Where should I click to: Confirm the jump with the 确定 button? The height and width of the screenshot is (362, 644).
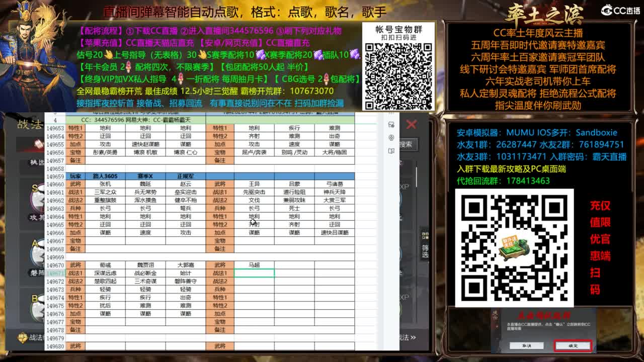573,346
